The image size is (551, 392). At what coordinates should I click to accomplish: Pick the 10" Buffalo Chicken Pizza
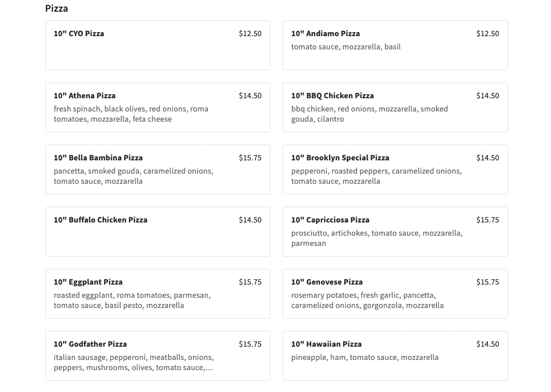click(100, 220)
